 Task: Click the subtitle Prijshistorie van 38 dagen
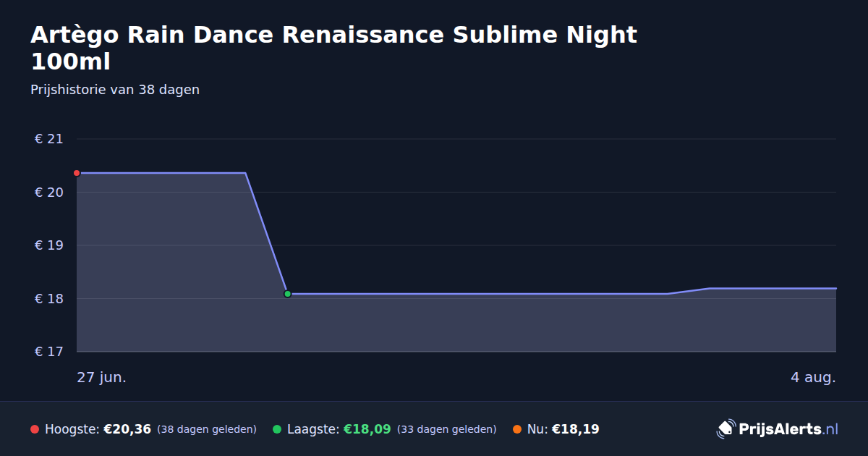115,90
